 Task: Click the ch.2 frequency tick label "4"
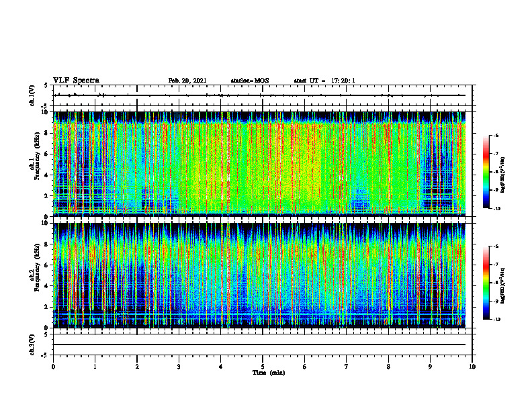46,286
